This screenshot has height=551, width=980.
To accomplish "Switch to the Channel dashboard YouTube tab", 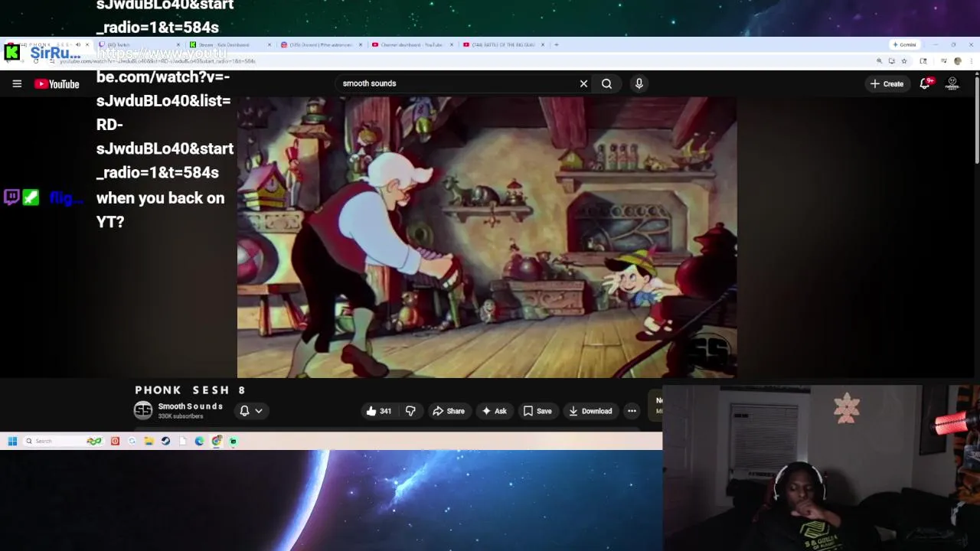I will coord(412,44).
